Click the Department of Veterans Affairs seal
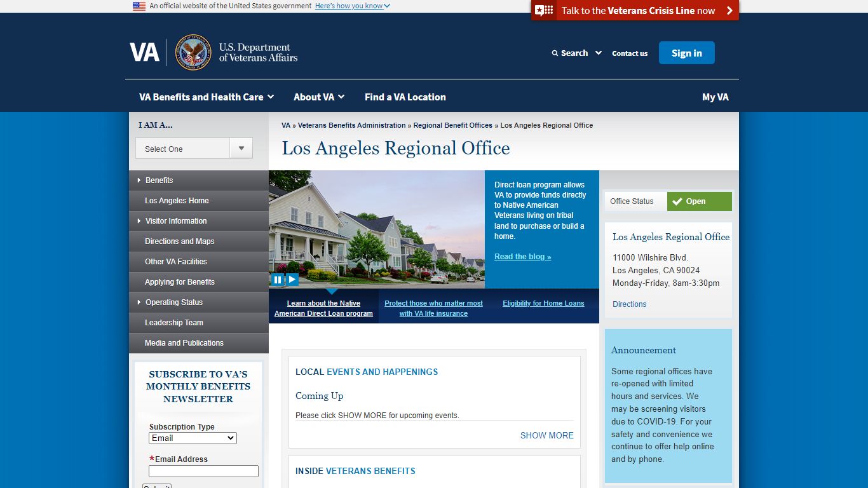This screenshot has width=868, height=488. click(193, 52)
